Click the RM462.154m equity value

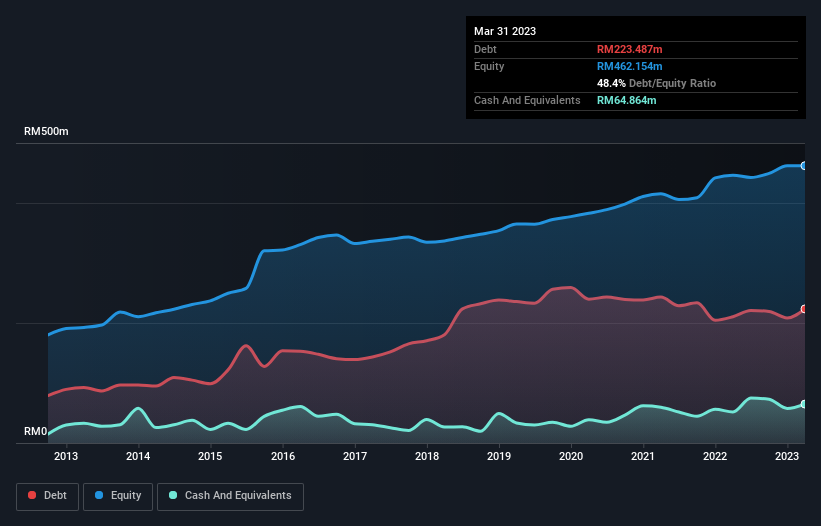[629, 66]
